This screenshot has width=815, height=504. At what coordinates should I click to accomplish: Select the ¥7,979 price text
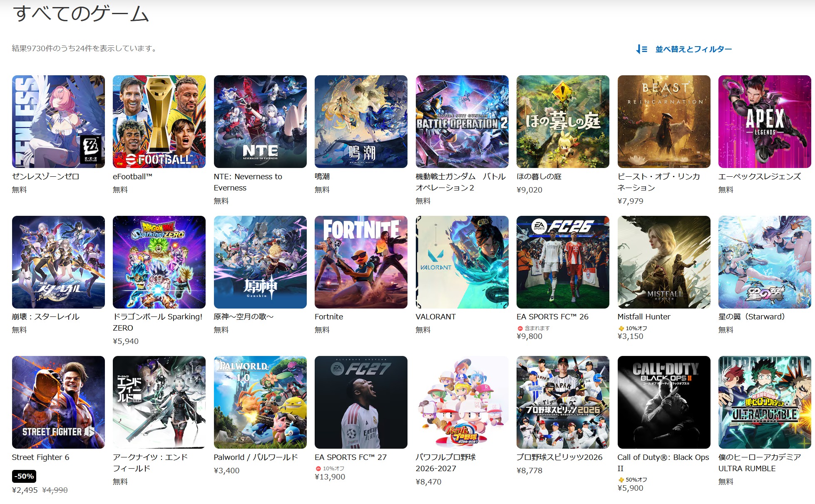click(x=630, y=201)
